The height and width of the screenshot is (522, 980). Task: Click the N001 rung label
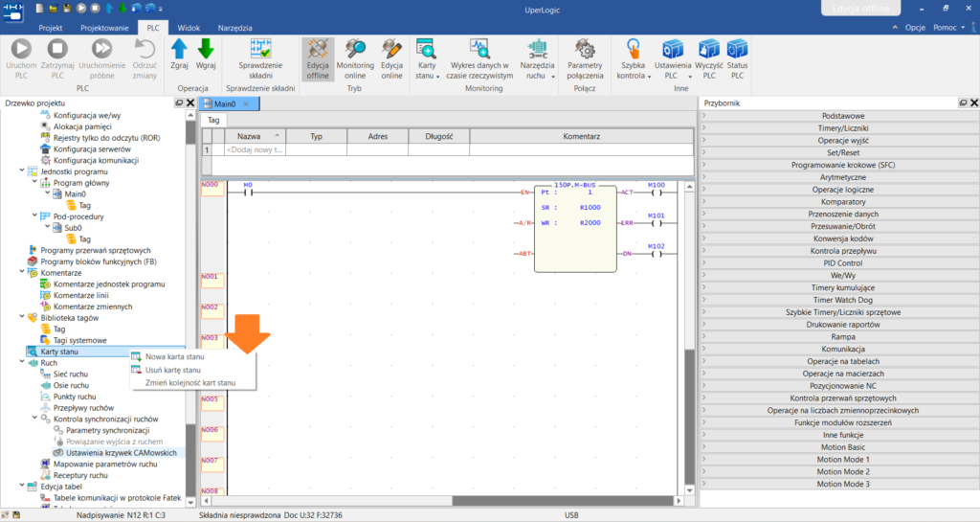(x=212, y=281)
